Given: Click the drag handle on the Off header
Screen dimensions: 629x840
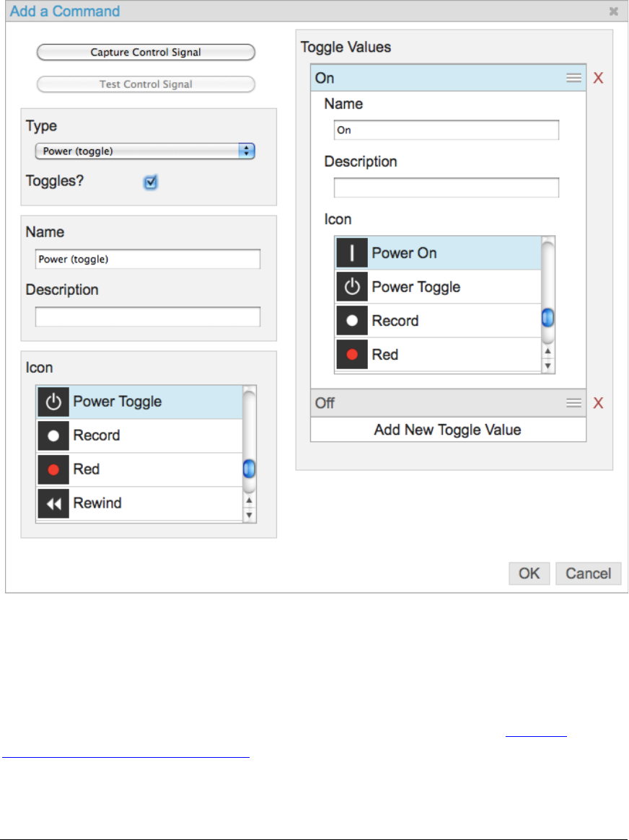Looking at the screenshot, I should click(573, 403).
